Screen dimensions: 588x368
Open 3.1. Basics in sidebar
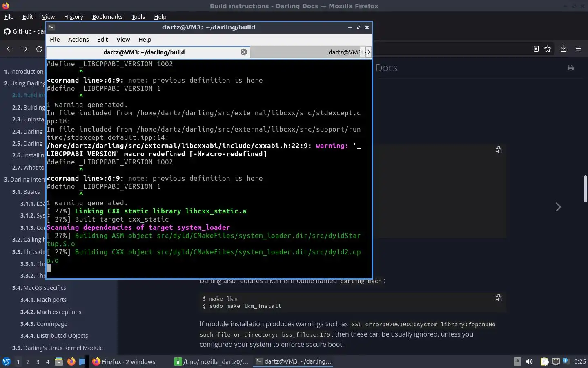[26, 192]
